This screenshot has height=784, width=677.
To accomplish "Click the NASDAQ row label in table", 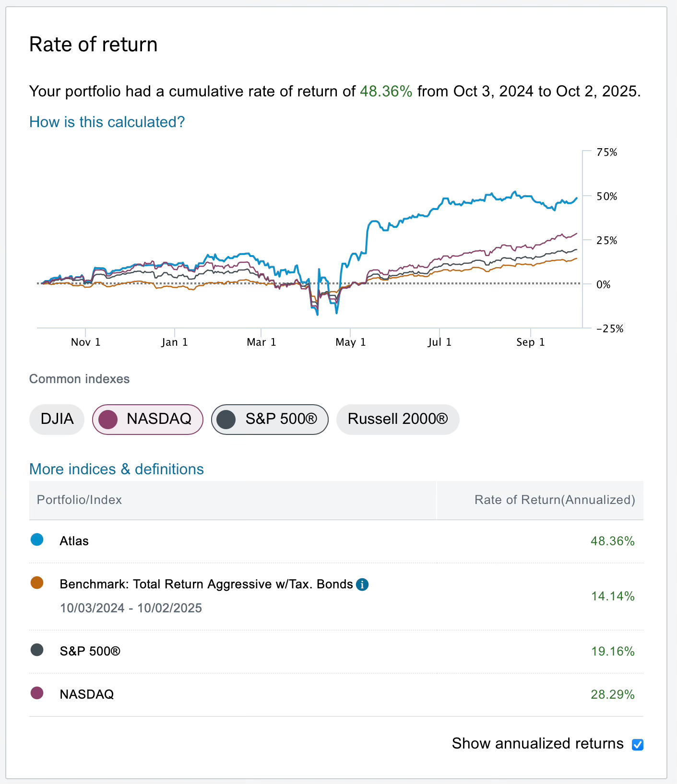I will pos(87,694).
